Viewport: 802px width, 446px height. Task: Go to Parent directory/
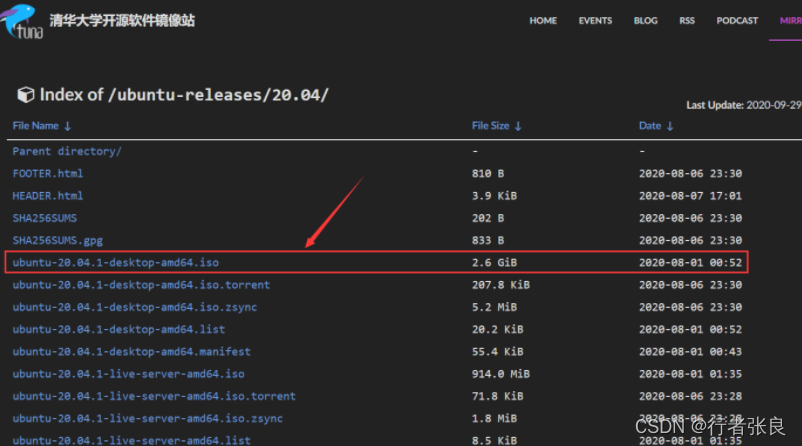pos(67,151)
